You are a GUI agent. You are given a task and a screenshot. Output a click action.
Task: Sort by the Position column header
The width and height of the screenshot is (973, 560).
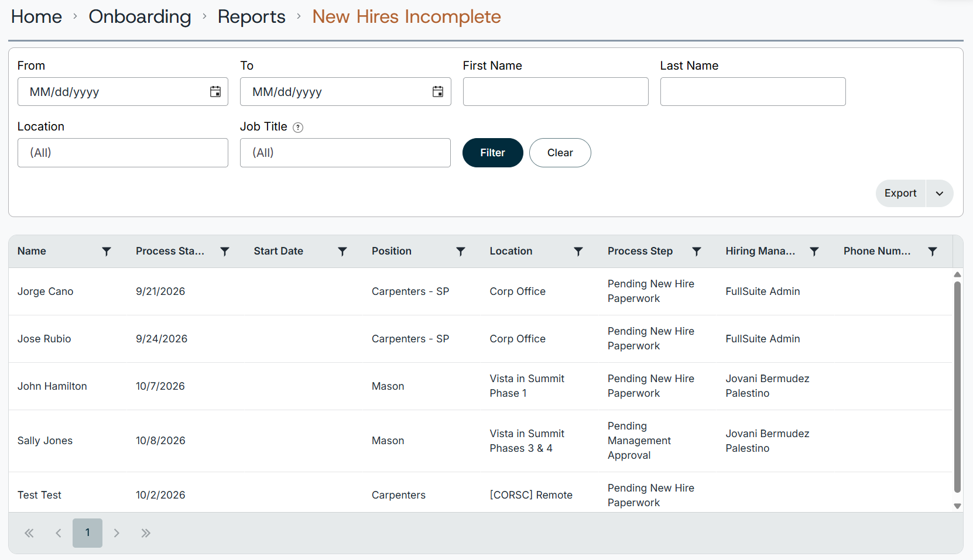tap(392, 251)
